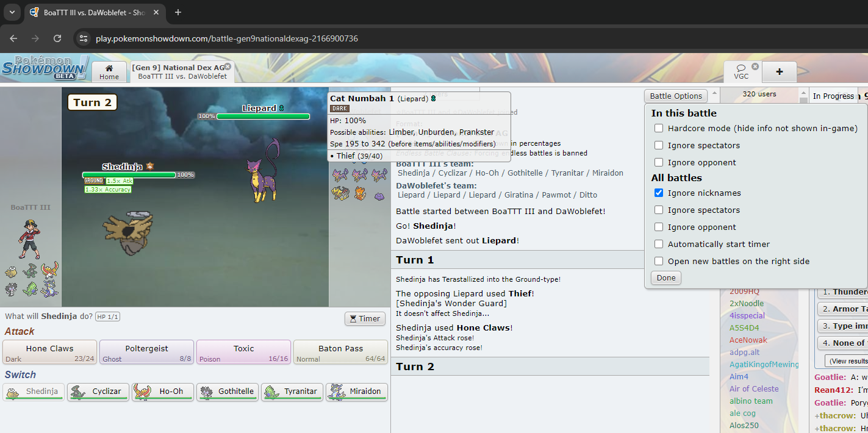868x433 pixels.
Task: Uncheck the Ignore nicknames option
Action: [x=659, y=193]
